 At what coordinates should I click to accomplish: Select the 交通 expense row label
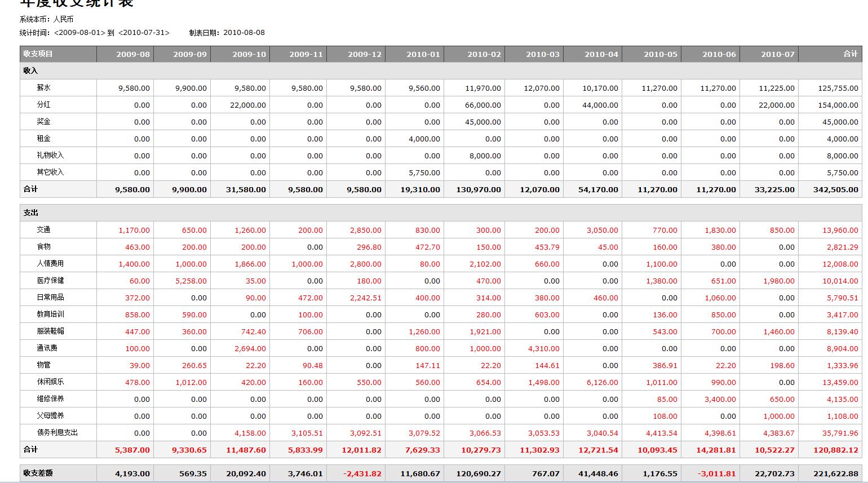(x=44, y=230)
